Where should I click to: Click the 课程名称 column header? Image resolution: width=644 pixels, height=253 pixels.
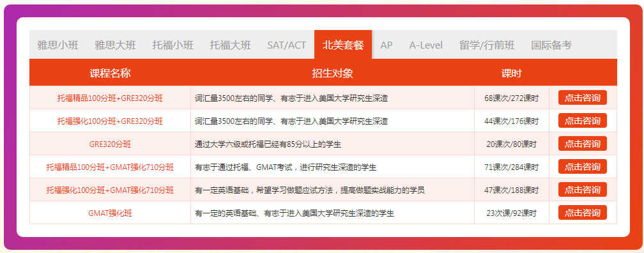(110, 73)
